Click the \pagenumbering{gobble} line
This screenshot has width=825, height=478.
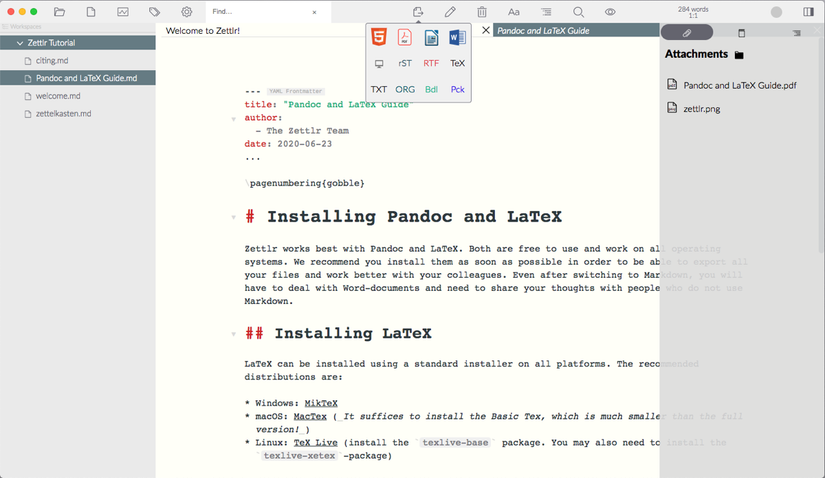[x=305, y=183]
